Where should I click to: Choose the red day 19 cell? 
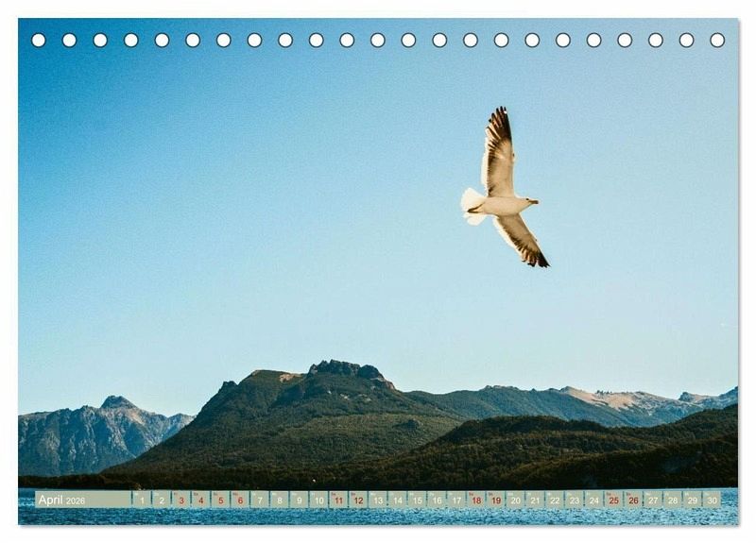tap(495, 500)
